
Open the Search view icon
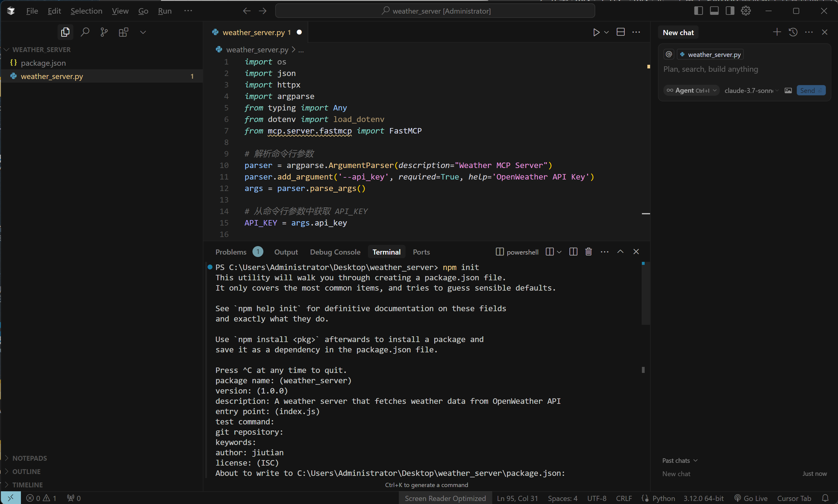pos(85,32)
